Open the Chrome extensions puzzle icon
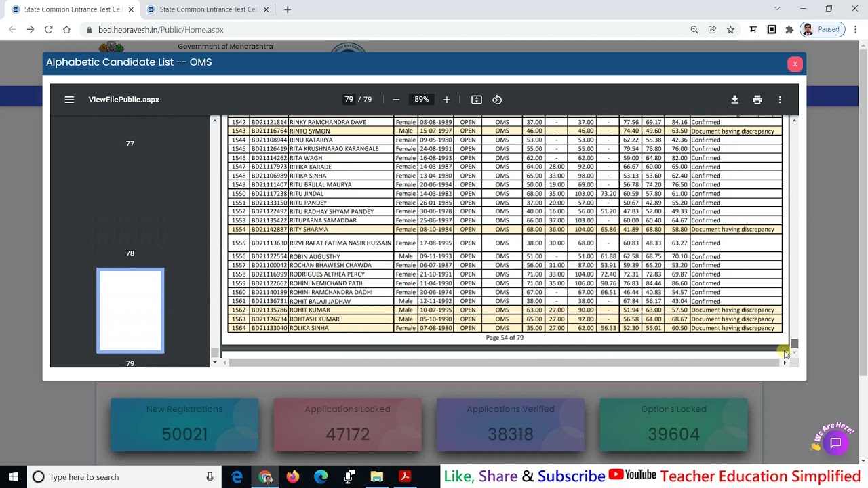Image resolution: width=868 pixels, height=488 pixels. [789, 30]
